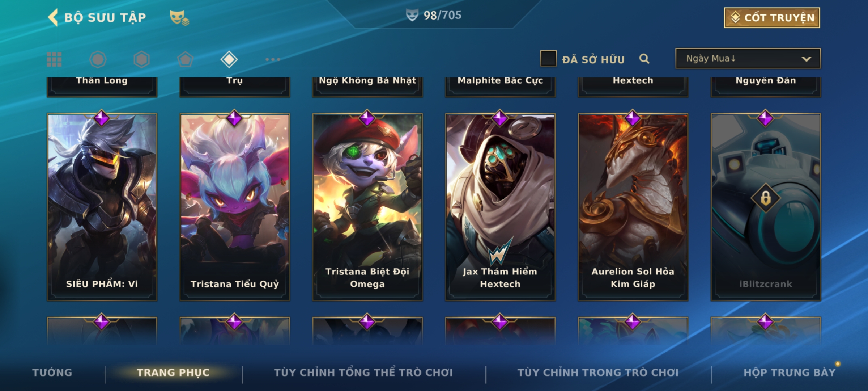This screenshot has height=391, width=868.
Task: Select the octagon rarity filter icon
Action: (98, 59)
